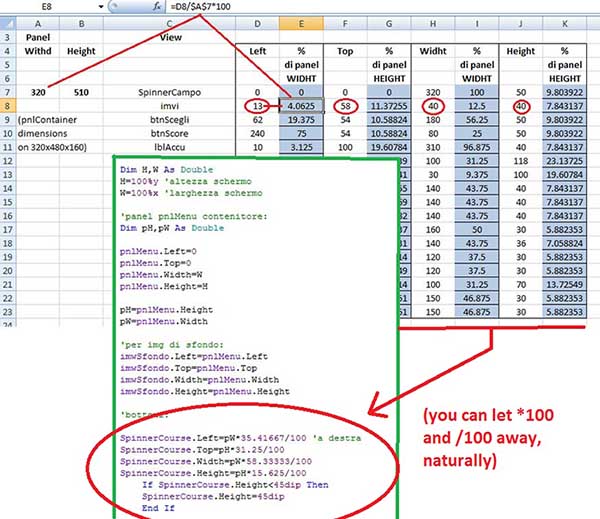
Task: Click cell I13 containing 9.375
Action: click(x=477, y=175)
